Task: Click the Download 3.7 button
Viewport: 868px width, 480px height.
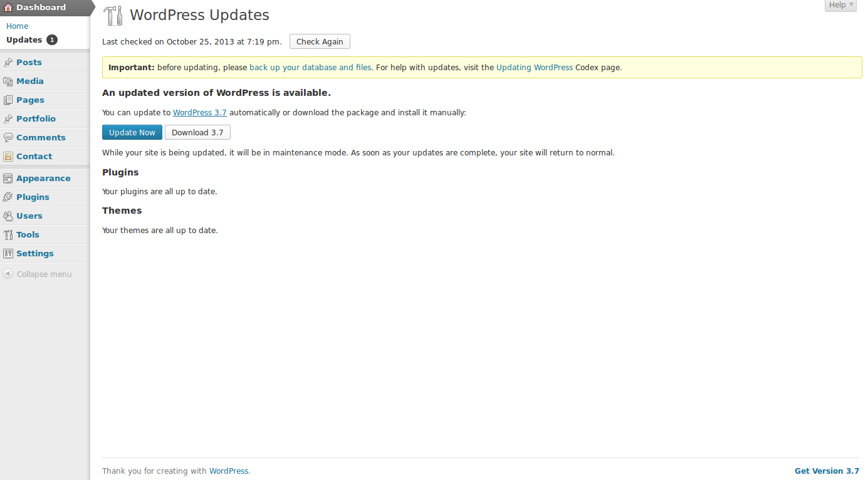Action: coord(197,132)
